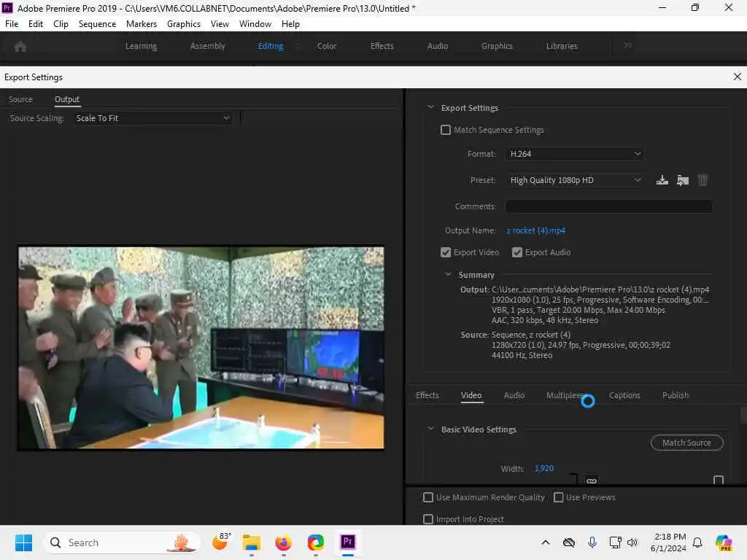This screenshot has height=560, width=747.
Task: Select the Output tab
Action: 66,99
